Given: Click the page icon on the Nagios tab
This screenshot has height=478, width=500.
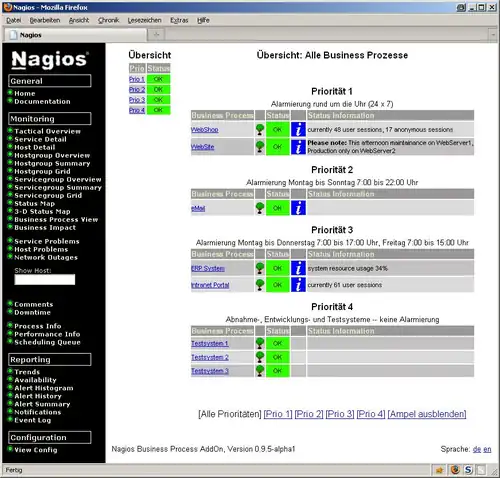Looking at the screenshot, I should point(14,35).
